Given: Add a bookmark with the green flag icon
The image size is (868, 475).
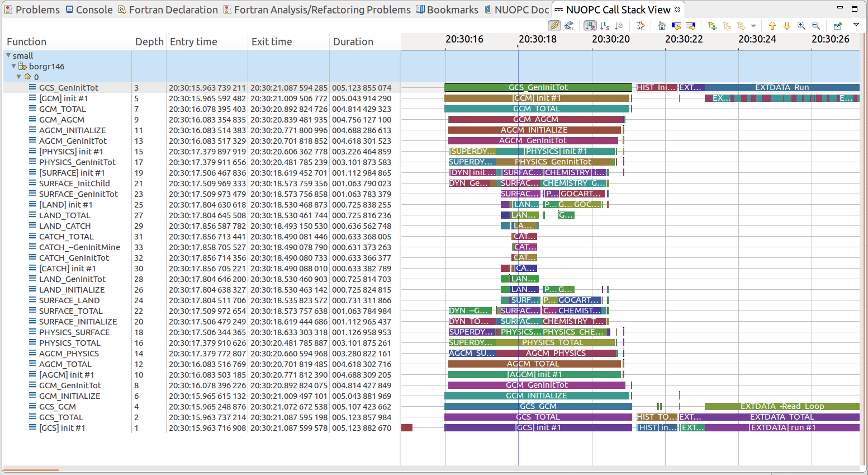Looking at the screenshot, I should click(x=710, y=26).
